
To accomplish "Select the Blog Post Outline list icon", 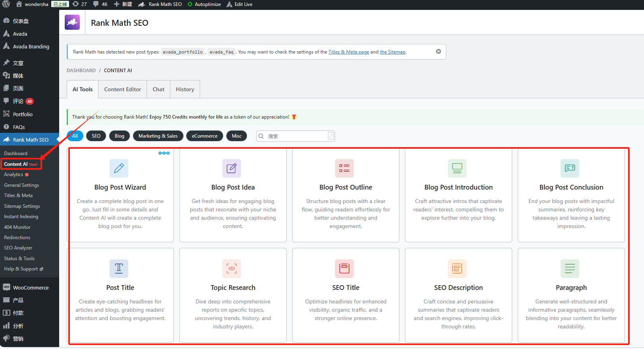I will (344, 169).
